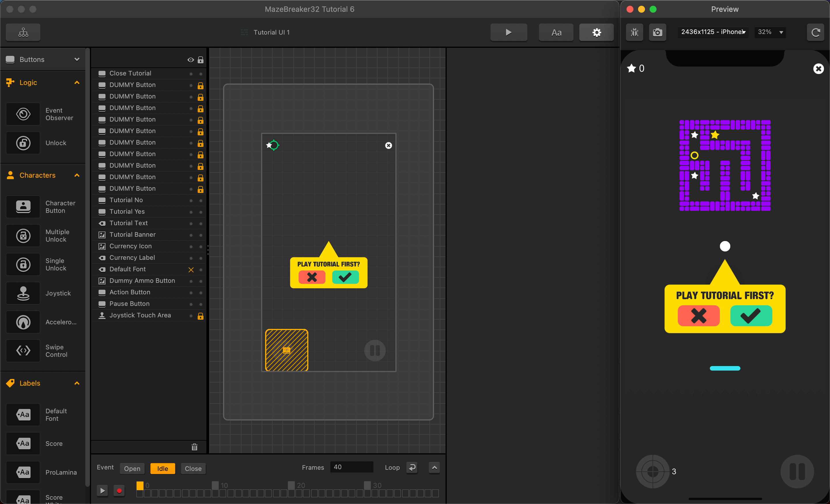Select the Event Observer logic icon
The image size is (830, 504).
[x=23, y=114]
